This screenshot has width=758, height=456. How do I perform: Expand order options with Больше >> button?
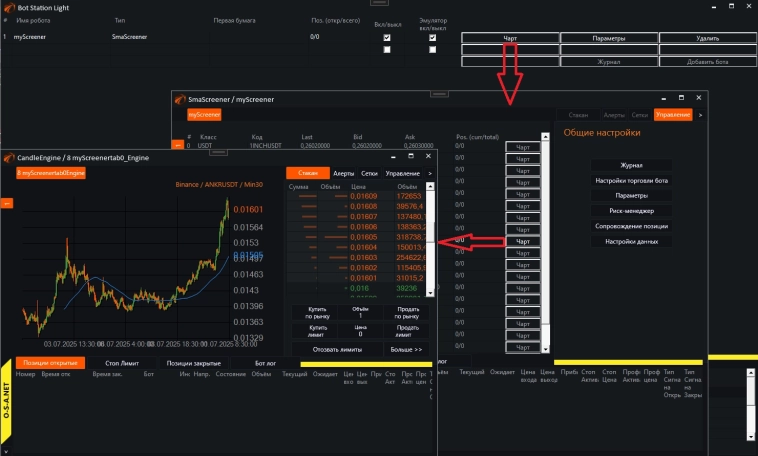(404, 349)
